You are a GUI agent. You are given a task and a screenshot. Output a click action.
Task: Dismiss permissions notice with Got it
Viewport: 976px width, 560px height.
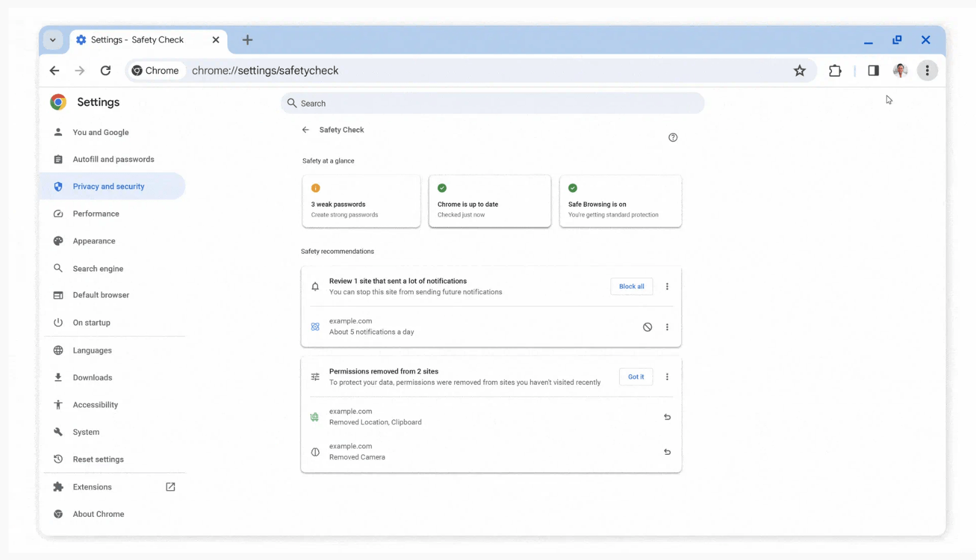pyautogui.click(x=635, y=376)
